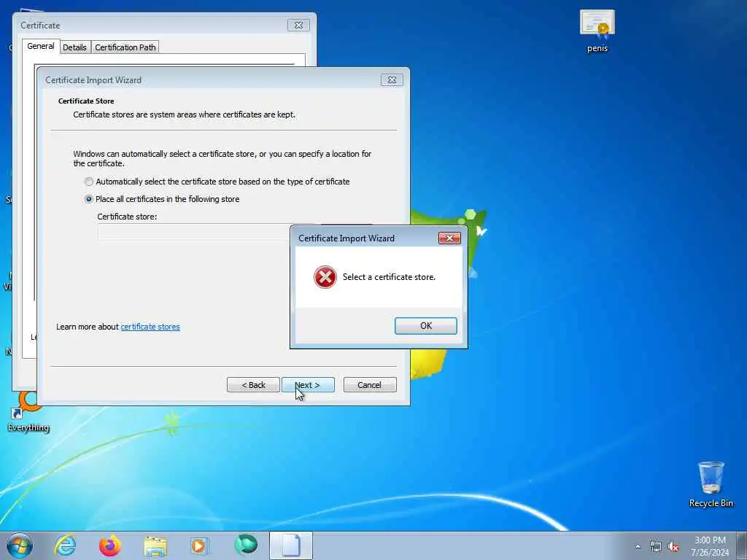Click the Back button in wizard
This screenshot has height=560, width=747.
[253, 385]
